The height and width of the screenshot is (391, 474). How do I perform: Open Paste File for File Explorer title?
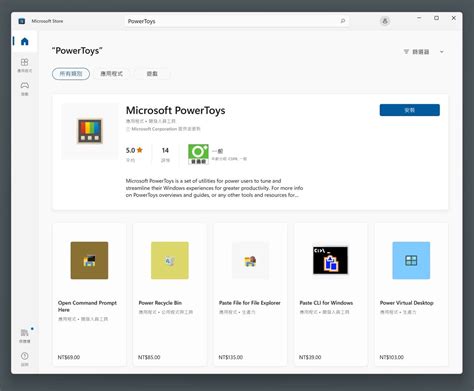click(x=250, y=303)
